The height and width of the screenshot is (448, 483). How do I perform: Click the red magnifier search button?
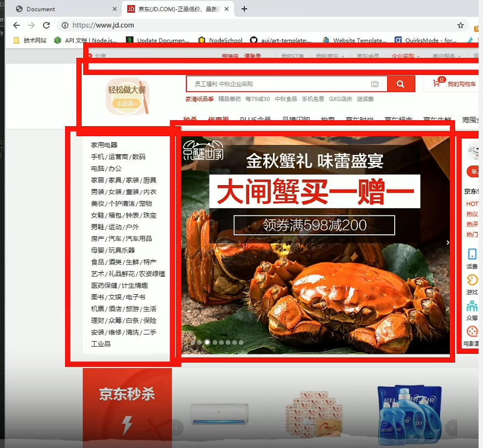(x=401, y=84)
